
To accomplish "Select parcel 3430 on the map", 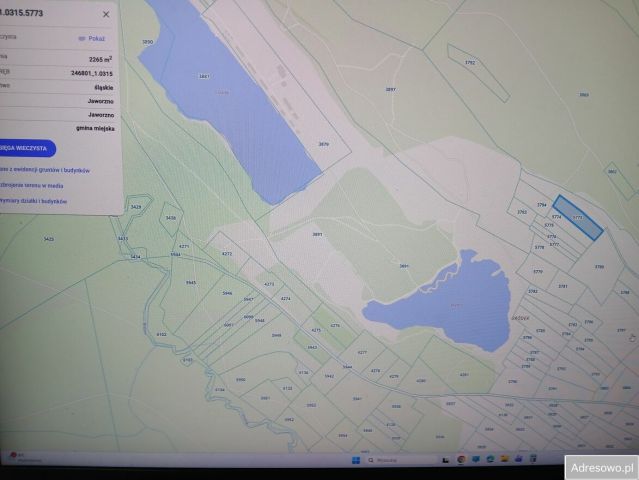I will coord(171,218).
